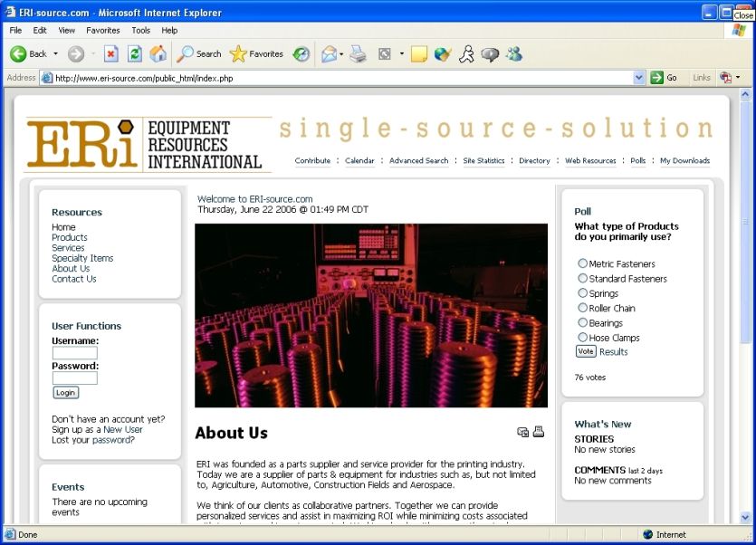Select the Metric Fasteners poll option
The image size is (756, 545).
click(582, 263)
